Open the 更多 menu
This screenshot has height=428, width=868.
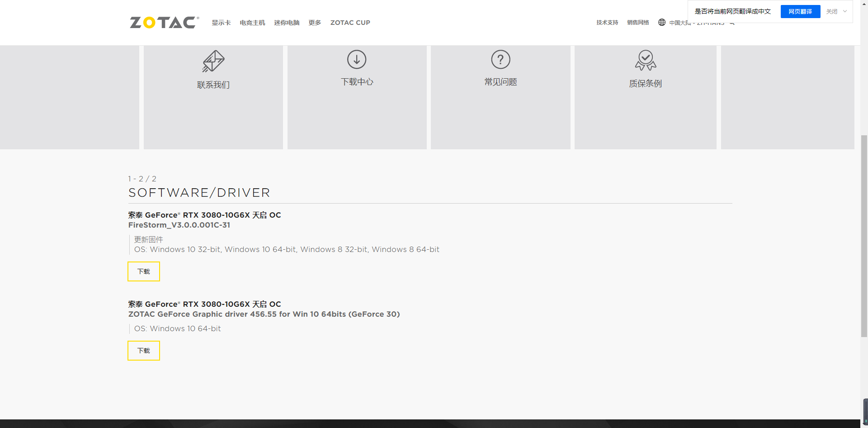click(x=315, y=23)
